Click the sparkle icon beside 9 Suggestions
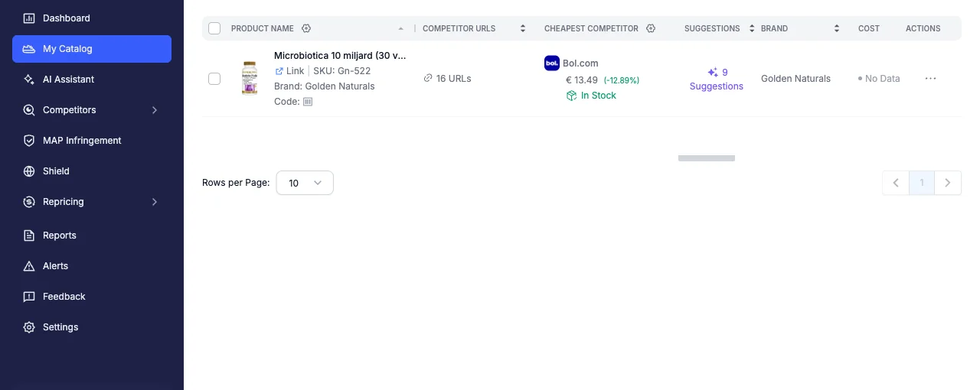The width and height of the screenshot is (980, 390). point(713,73)
